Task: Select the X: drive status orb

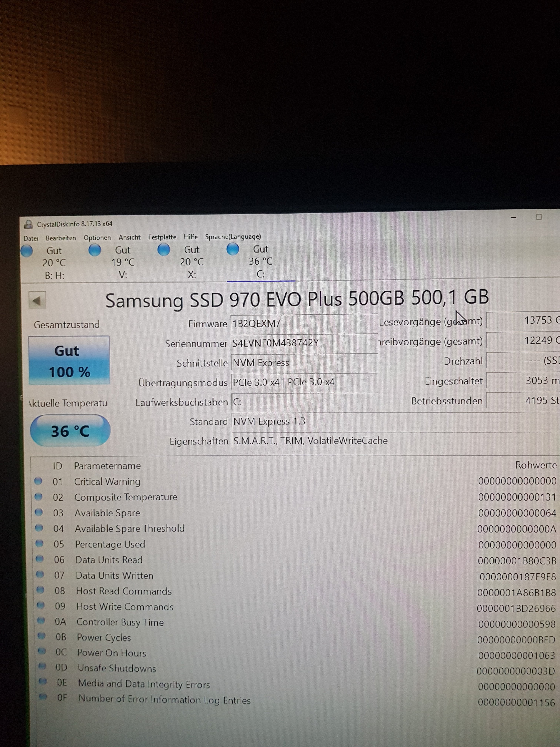Action: coord(164,250)
